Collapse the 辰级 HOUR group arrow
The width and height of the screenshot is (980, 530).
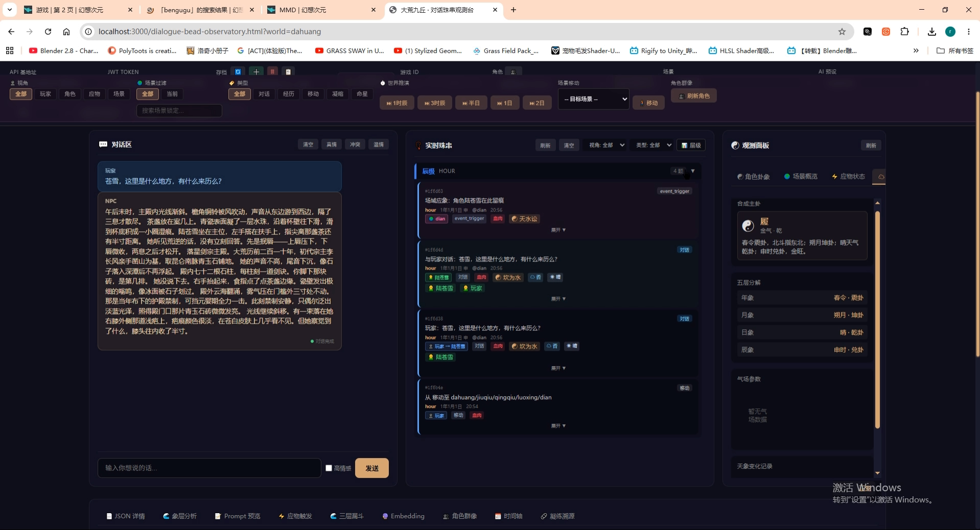point(693,171)
